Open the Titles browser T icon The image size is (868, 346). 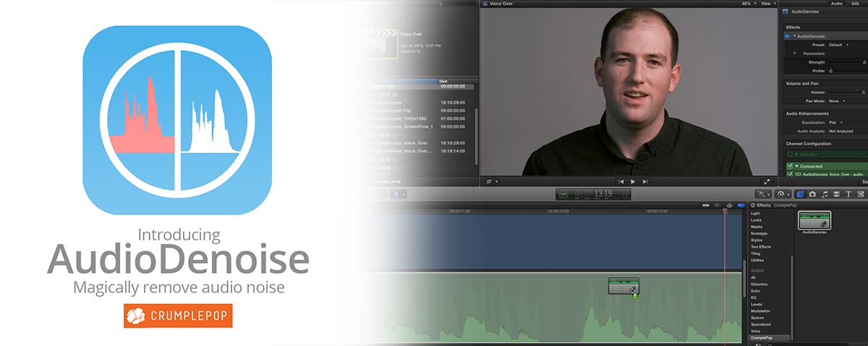848,194
